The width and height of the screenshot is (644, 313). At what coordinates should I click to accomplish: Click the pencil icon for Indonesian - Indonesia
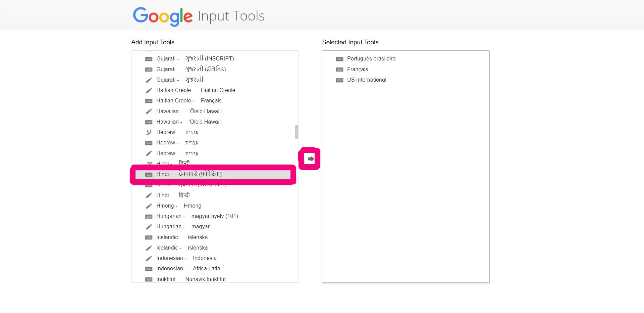pos(149,258)
